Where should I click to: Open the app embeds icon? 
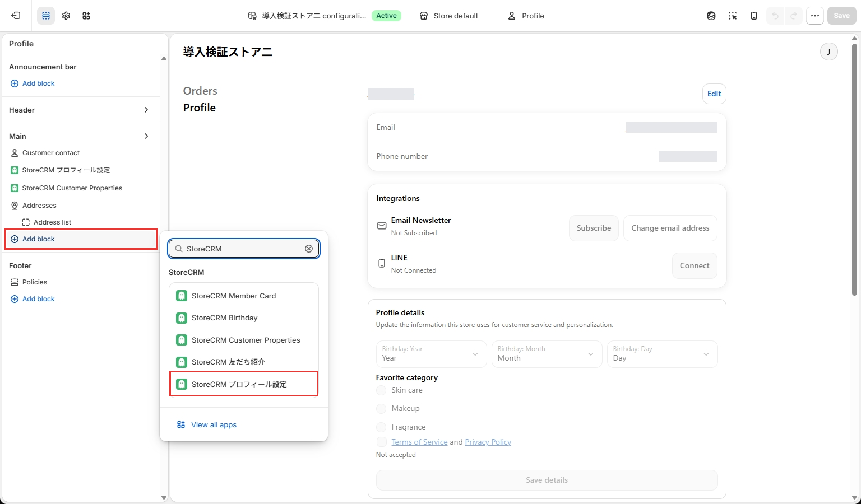[86, 16]
